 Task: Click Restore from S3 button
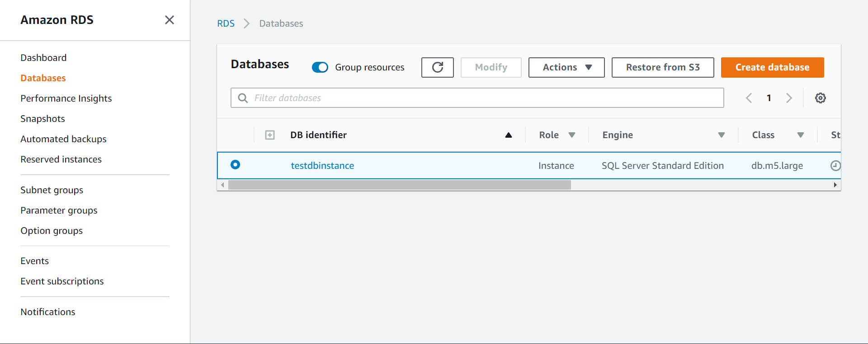(x=663, y=67)
